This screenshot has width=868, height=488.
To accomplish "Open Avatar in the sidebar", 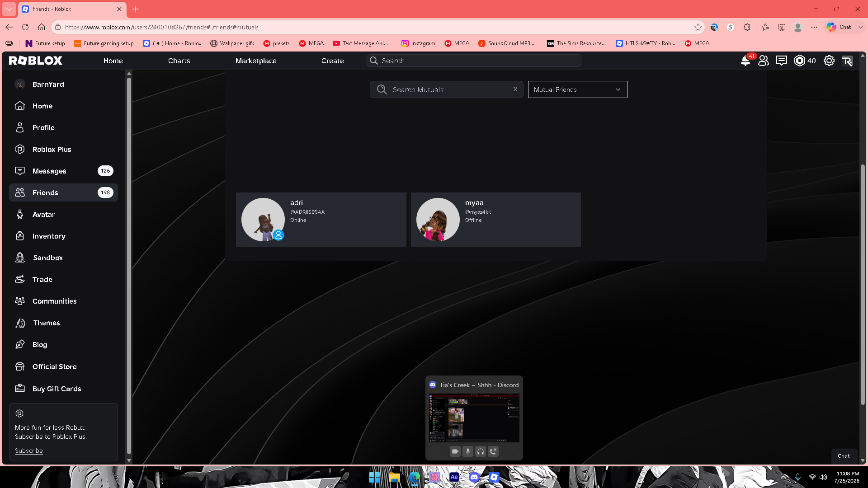I will 63,214.
